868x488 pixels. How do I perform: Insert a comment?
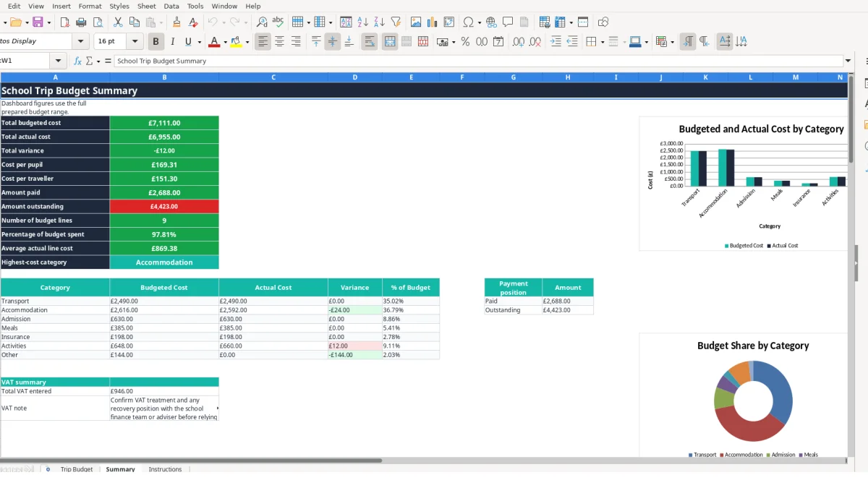click(508, 22)
